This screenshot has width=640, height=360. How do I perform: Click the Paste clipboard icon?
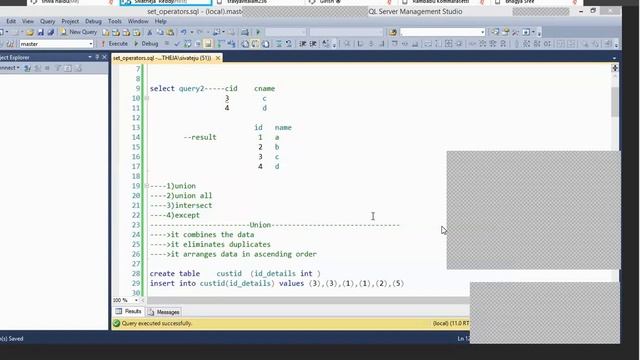[x=171, y=32]
